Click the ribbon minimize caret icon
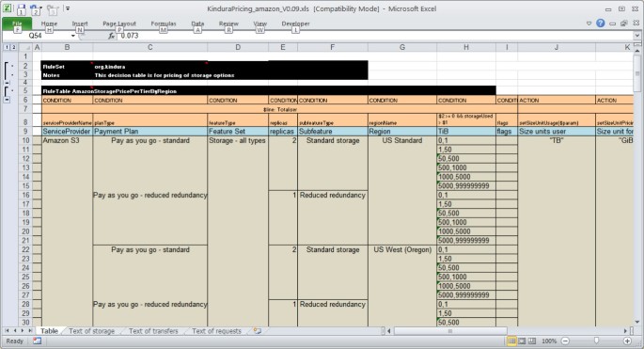Viewport: 644px width, 349px height. click(589, 24)
